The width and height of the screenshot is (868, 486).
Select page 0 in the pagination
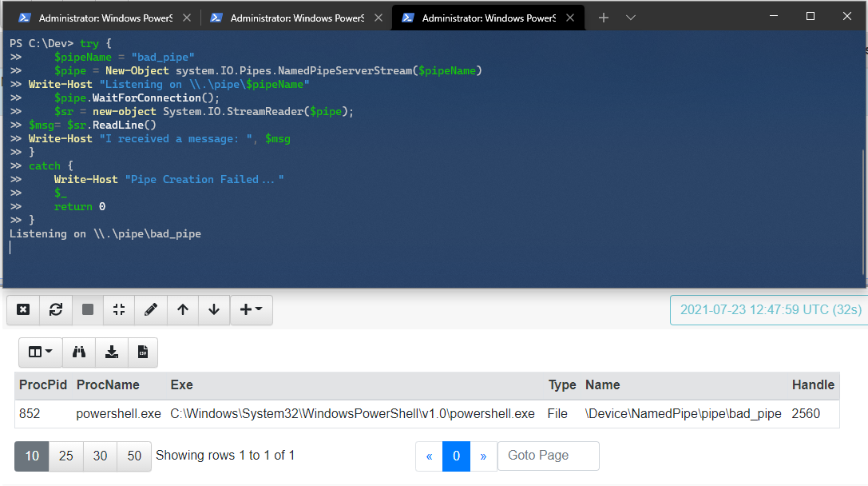(456, 456)
